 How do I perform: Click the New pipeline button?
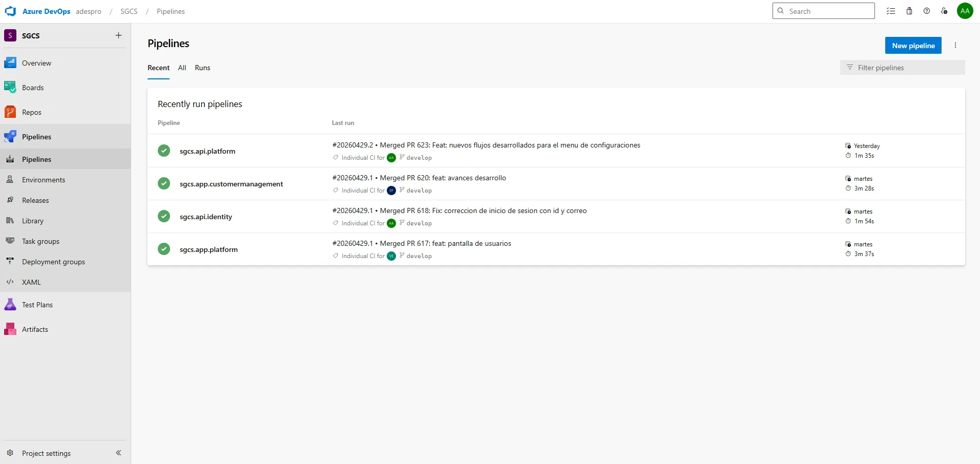click(x=913, y=46)
